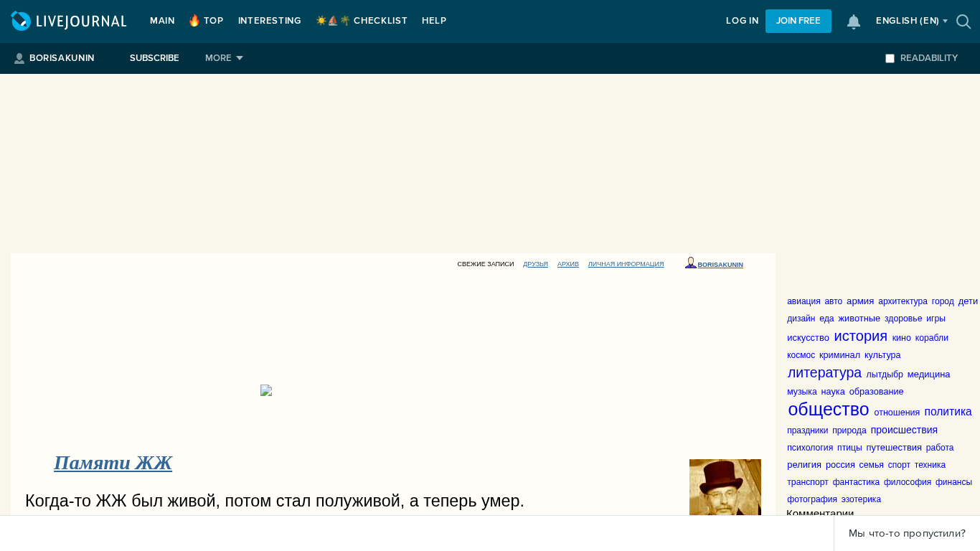Select the путешествия tag

pos(894,448)
